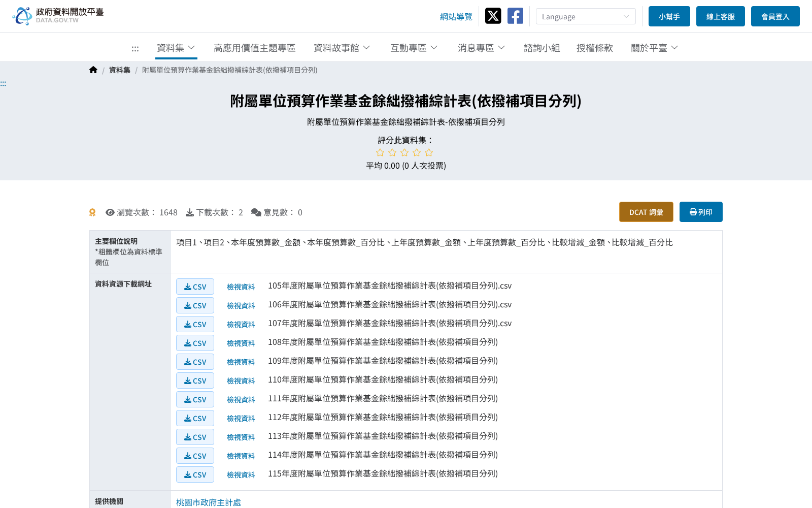Screen dimensions: 812x508
Task: Download CSV for 105年度 file
Action: [195, 287]
